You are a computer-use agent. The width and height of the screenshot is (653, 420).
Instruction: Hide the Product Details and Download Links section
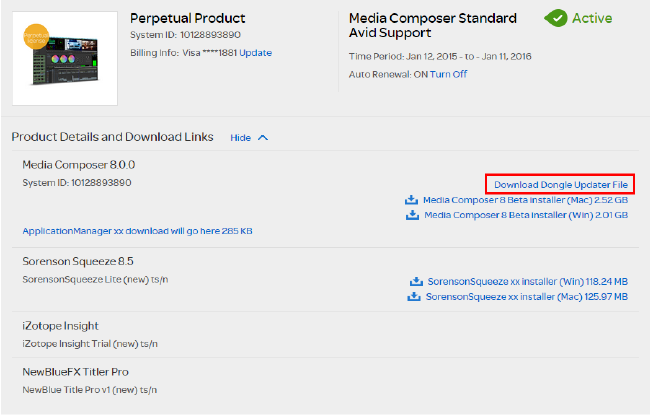[x=240, y=138]
